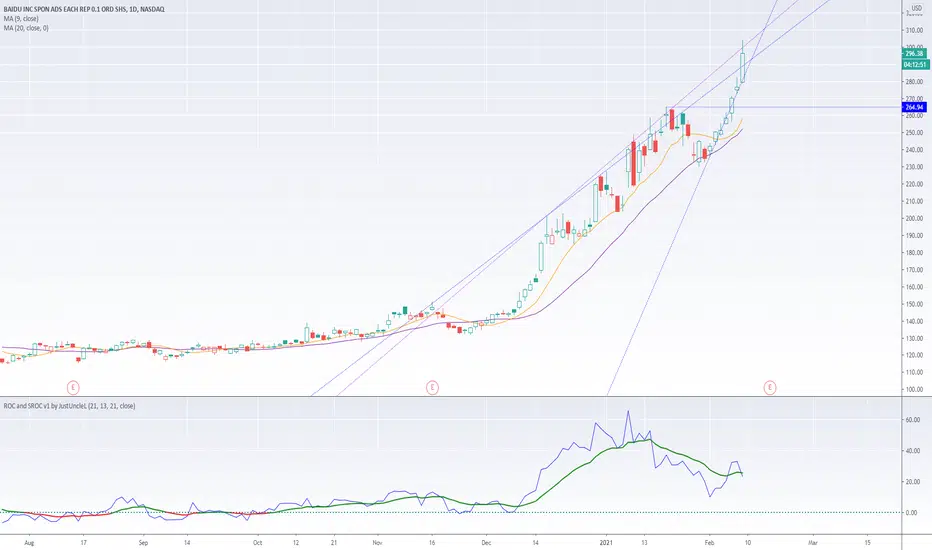
Task: Click the Sep label on time axis
Action: [x=143, y=543]
